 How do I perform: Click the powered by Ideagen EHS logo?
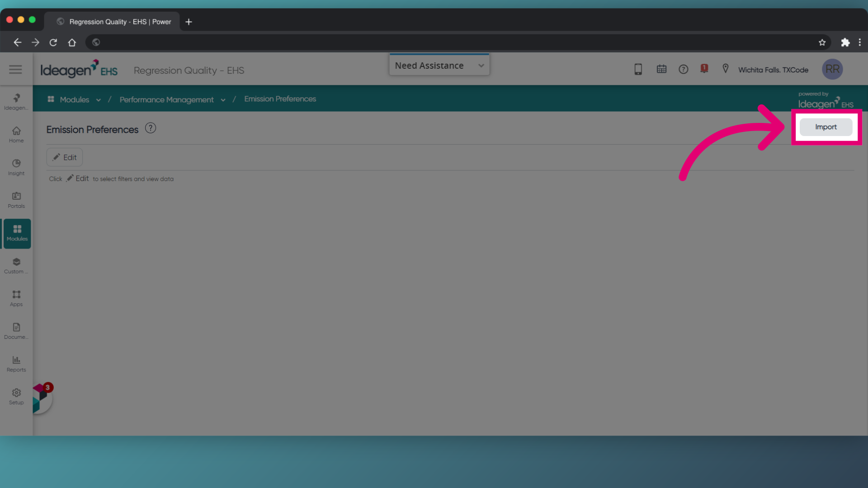point(826,100)
